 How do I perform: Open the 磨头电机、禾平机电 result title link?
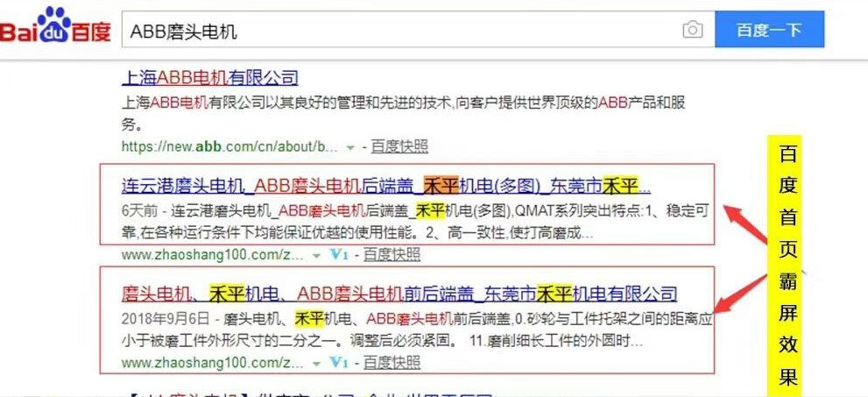click(399, 293)
